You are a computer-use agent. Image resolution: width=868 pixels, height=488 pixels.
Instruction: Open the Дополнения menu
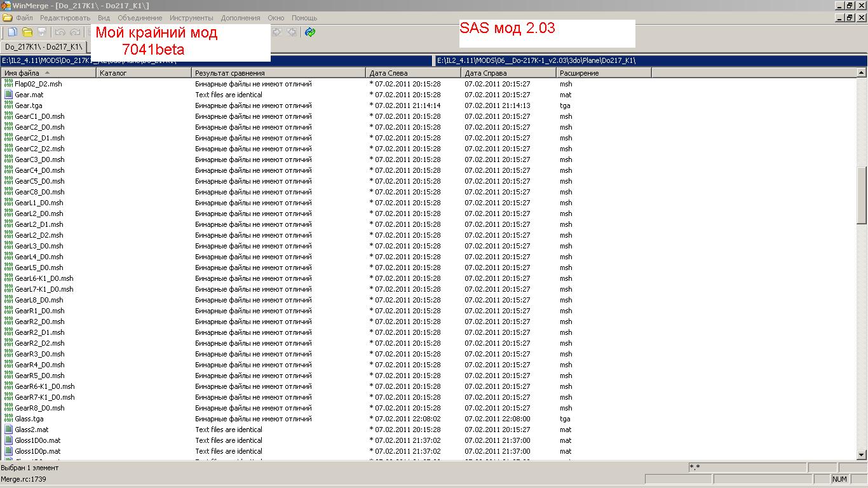pyautogui.click(x=241, y=18)
